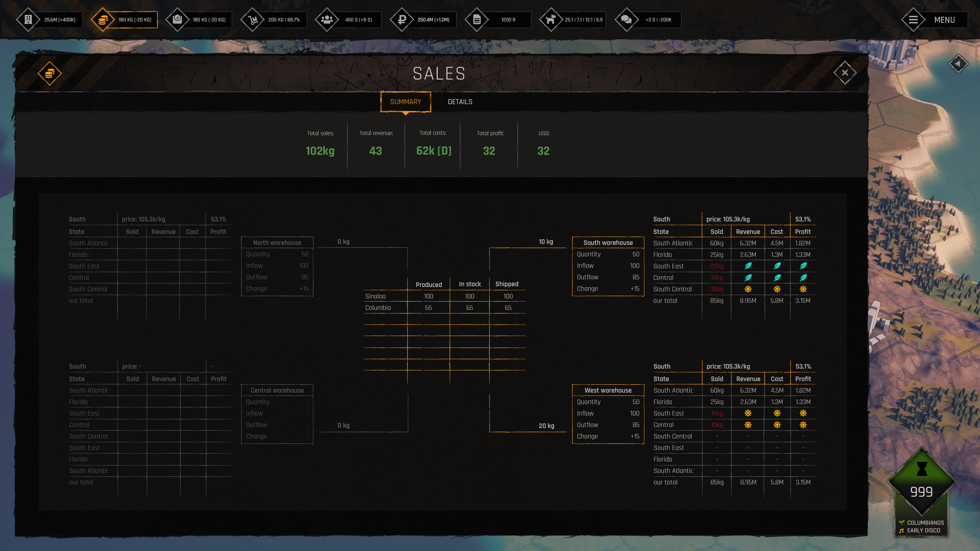This screenshot has width=980, height=551.
Task: Open the SIM card icon panel
Action: [477, 19]
